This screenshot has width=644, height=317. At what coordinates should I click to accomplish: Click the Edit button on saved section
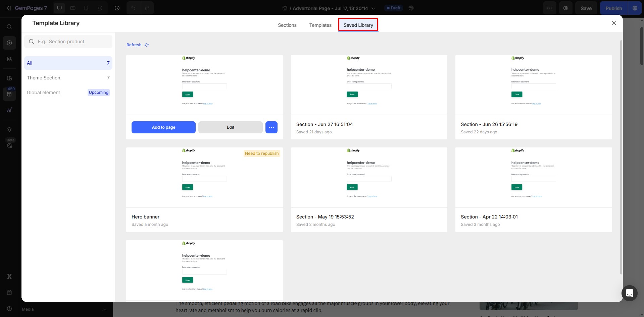(x=230, y=127)
